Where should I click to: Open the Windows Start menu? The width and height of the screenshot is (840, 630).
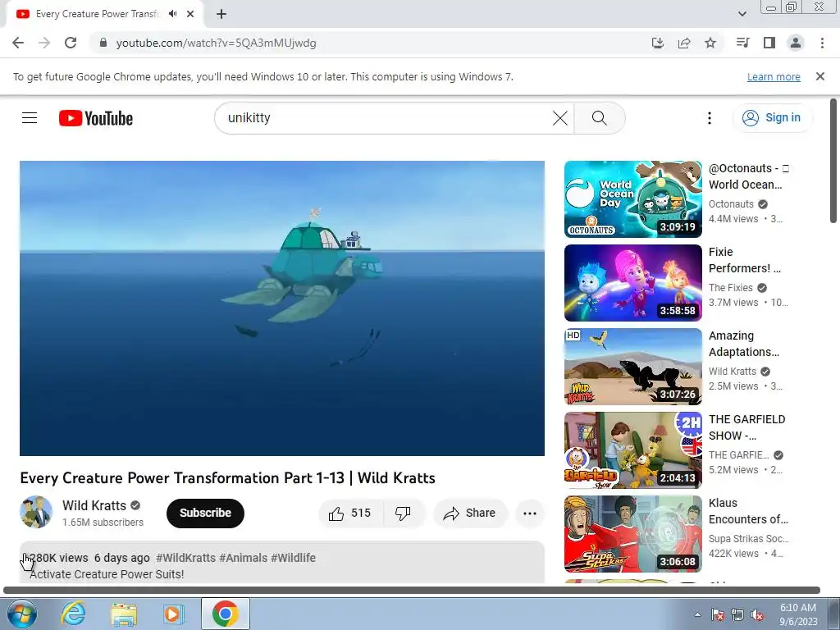pos(21,614)
